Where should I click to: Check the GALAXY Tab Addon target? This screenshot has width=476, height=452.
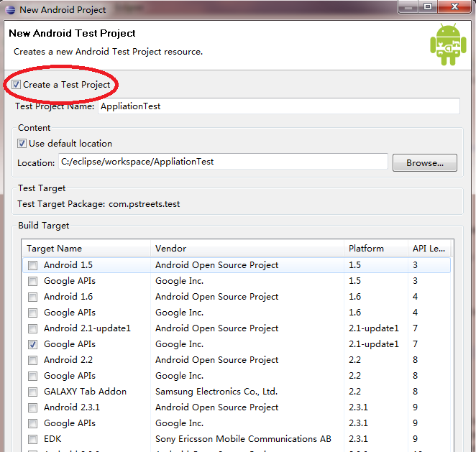click(32, 392)
